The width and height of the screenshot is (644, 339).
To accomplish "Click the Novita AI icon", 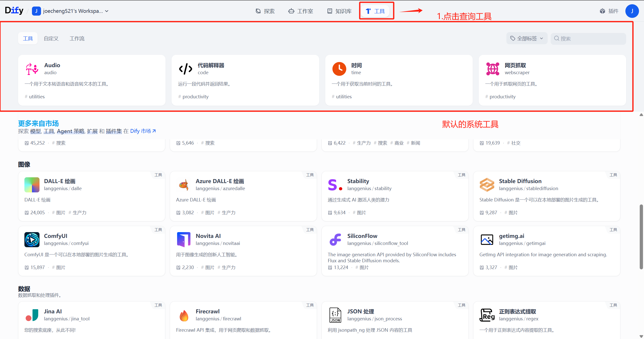I will tap(184, 240).
